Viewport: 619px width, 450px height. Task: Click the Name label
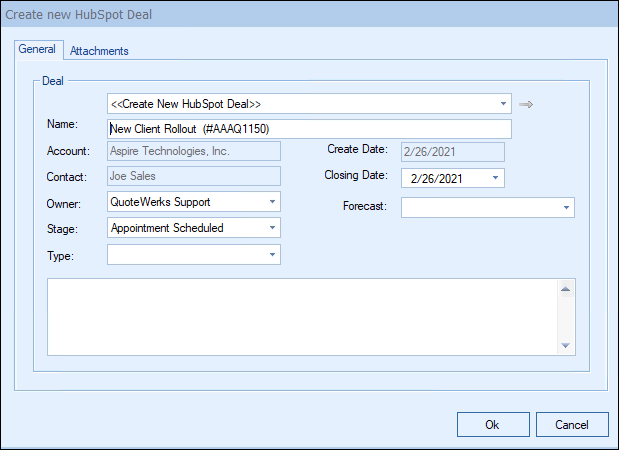tap(62, 124)
